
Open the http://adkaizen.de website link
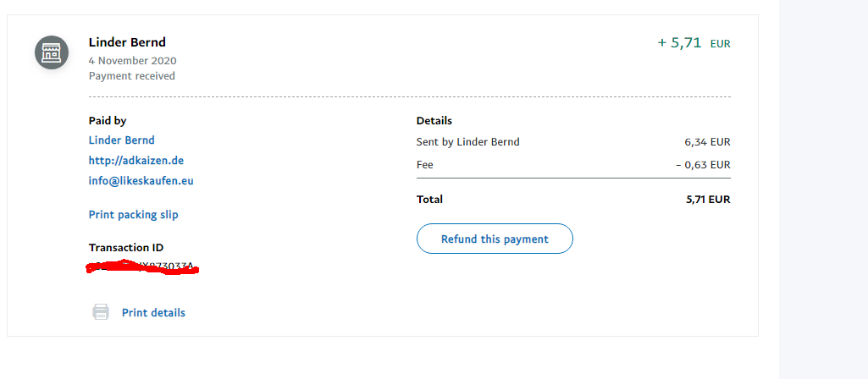coord(135,160)
